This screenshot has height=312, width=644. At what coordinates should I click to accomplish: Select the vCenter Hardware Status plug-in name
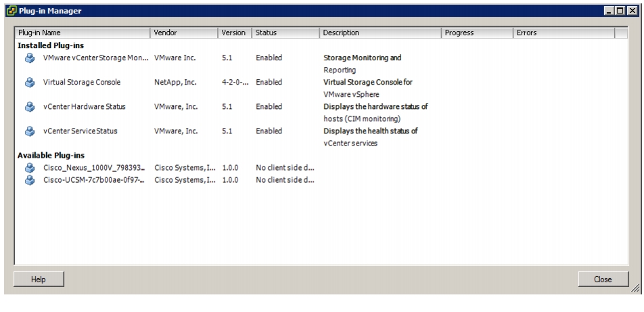[84, 106]
